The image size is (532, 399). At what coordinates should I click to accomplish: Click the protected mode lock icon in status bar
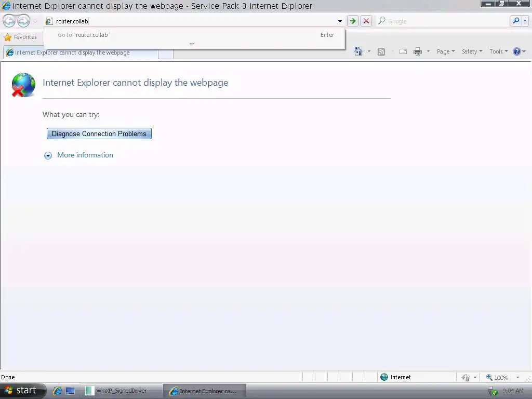coord(465,377)
